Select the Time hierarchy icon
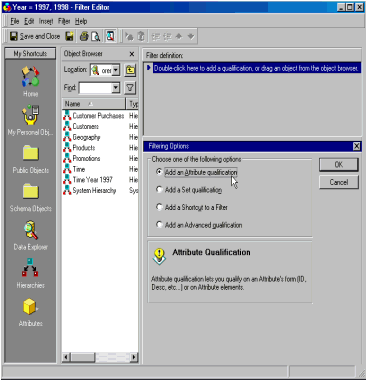 [67, 169]
